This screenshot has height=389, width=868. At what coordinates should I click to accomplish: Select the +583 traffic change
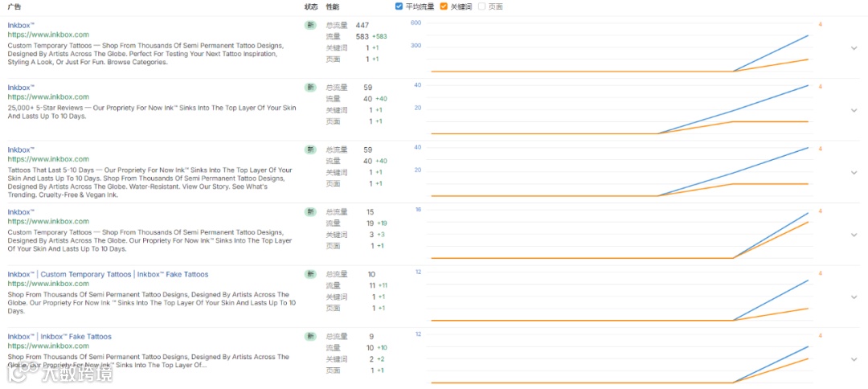pyautogui.click(x=379, y=36)
